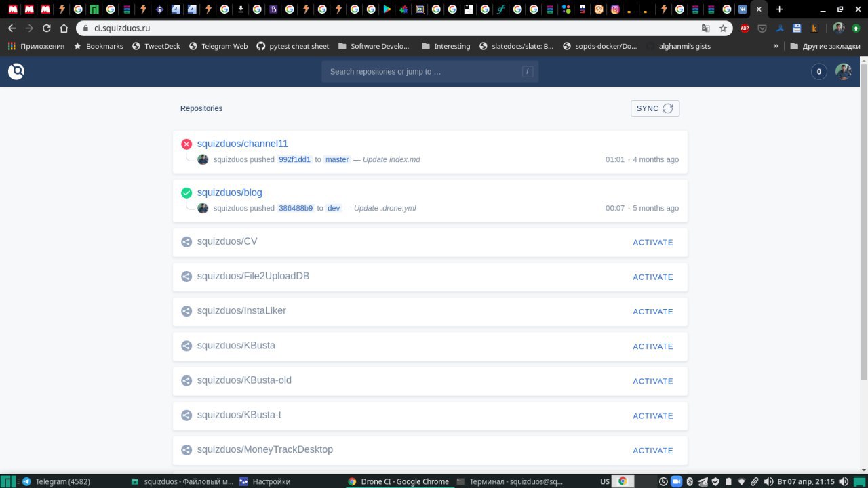Switch to the VK browser tab
The image size is (868, 488).
(743, 9)
